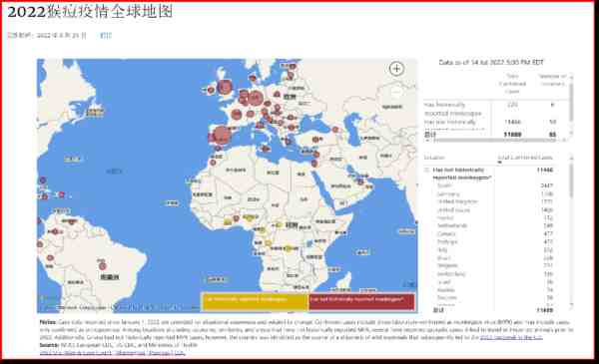Click the red 'Has not historically reported monkeypox' legend box
The height and width of the screenshot is (364, 599).
tap(361, 301)
